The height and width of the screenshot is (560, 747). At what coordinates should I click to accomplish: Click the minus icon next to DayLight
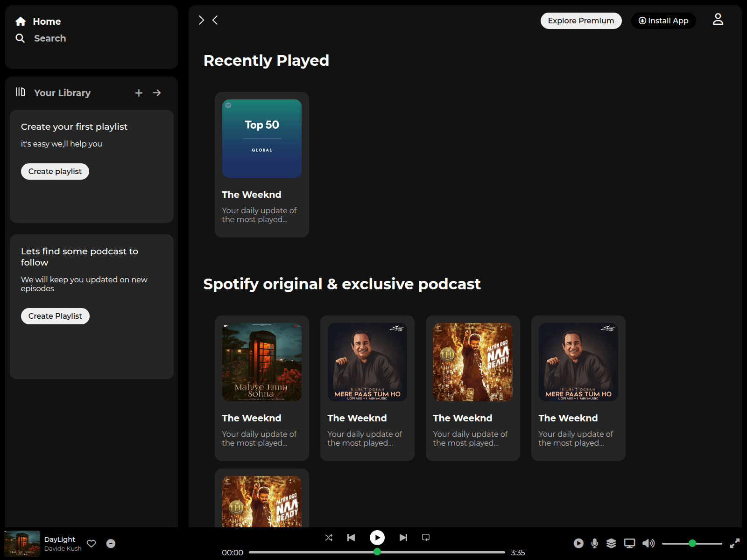click(111, 544)
